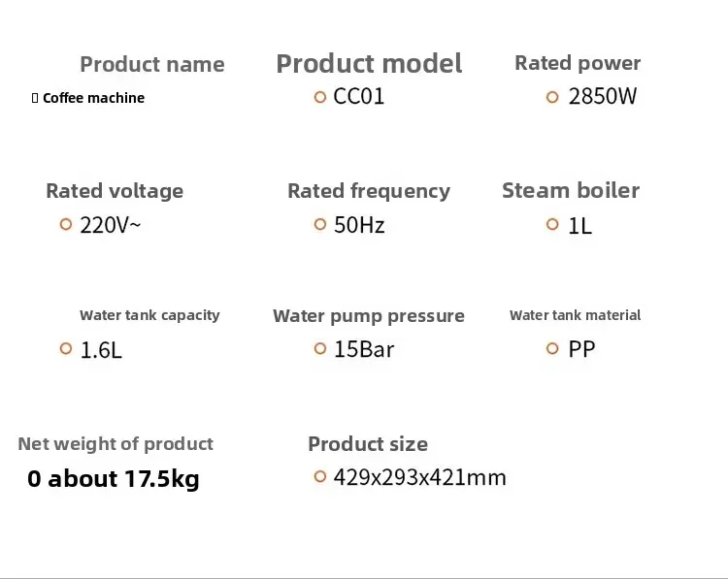Click the orange circle beside 50Hz
Image resolution: width=728 pixels, height=579 pixels.
click(319, 224)
